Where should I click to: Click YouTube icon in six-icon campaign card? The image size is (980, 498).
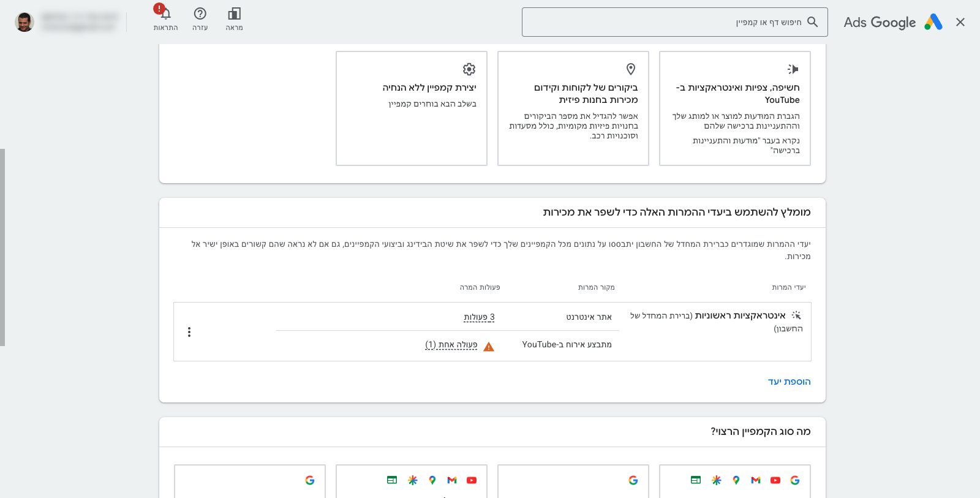[x=775, y=480]
